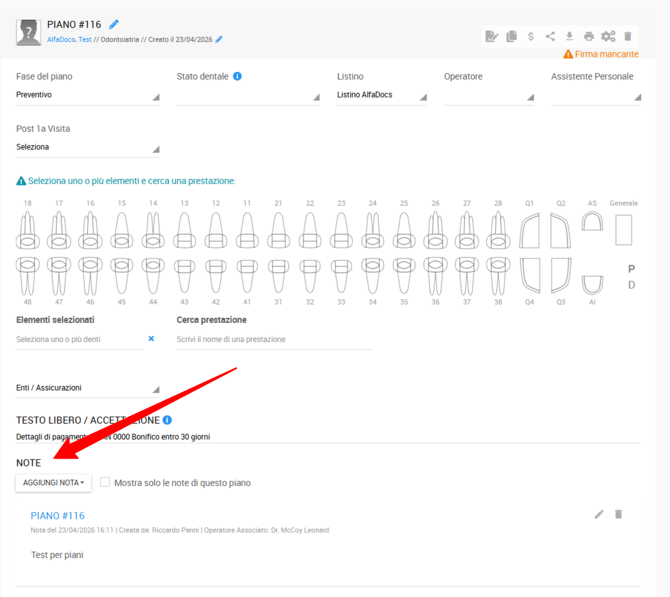The width and height of the screenshot is (670, 597).
Task: Click the signature icon in plan toolbar
Action: [x=492, y=37]
